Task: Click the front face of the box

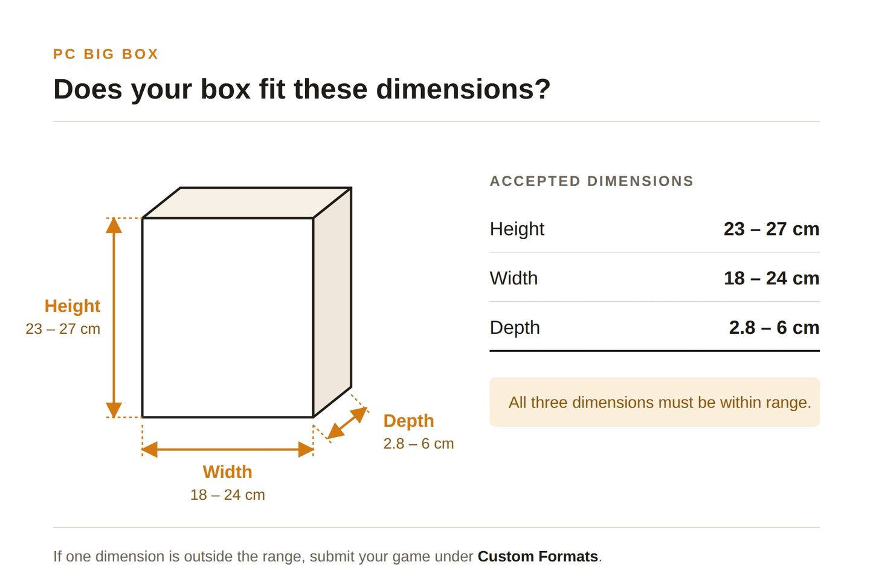Action: pyautogui.click(x=228, y=318)
